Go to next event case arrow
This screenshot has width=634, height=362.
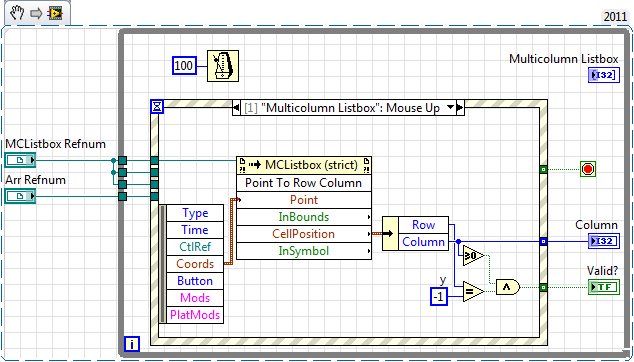click(x=460, y=108)
